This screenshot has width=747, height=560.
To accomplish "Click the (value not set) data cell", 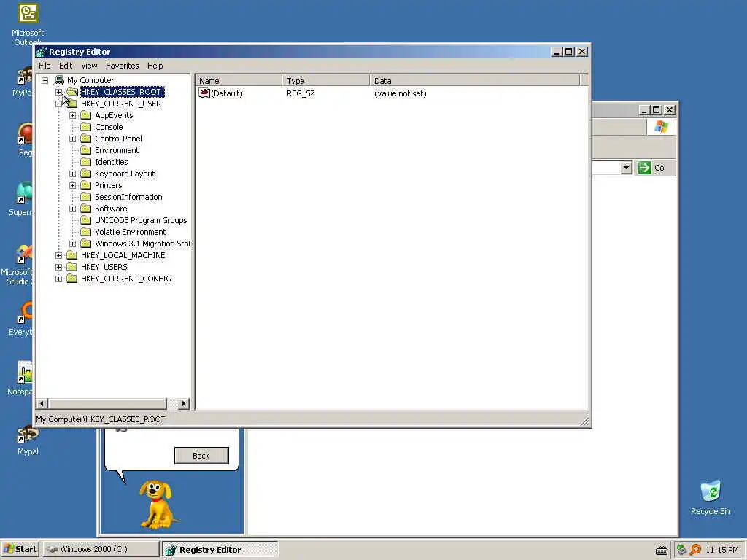I will 400,93.
